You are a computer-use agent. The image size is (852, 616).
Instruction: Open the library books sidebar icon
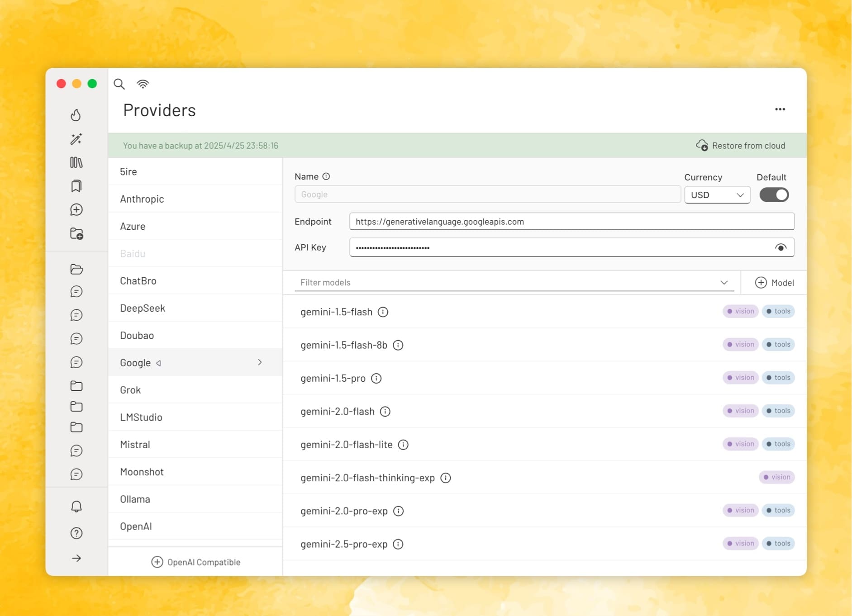pyautogui.click(x=76, y=162)
